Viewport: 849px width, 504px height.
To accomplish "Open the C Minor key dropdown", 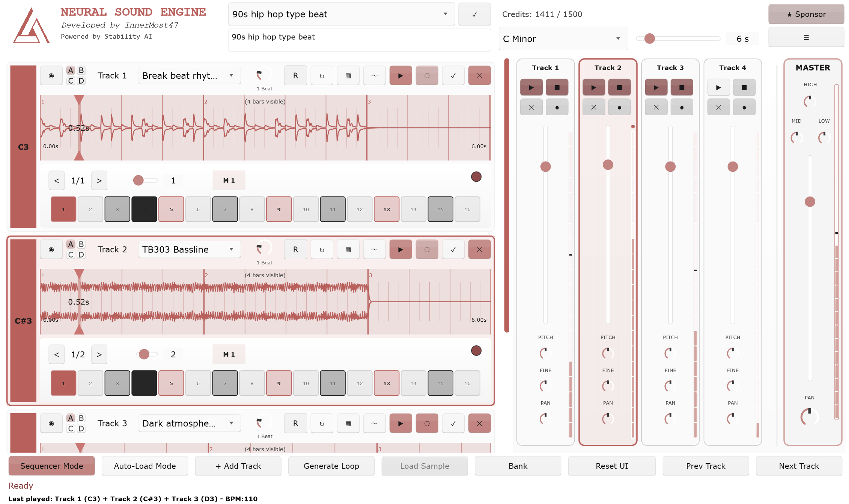I will pyautogui.click(x=562, y=39).
